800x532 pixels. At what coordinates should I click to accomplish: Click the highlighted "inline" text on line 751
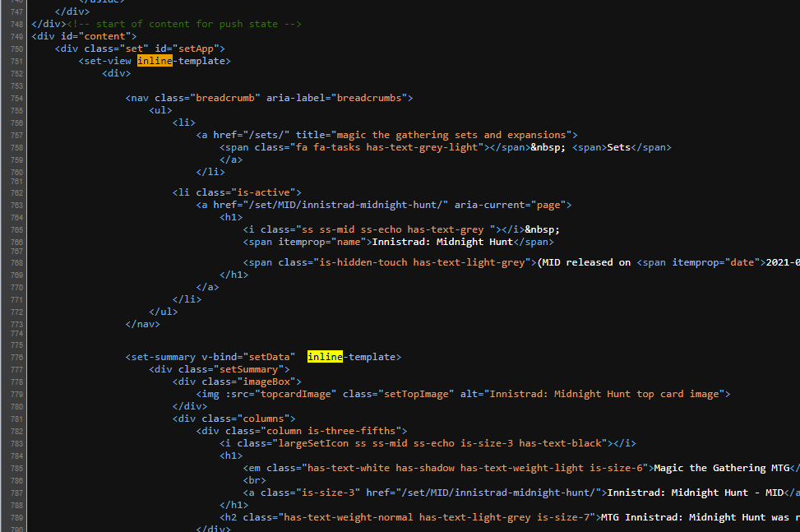[155, 60]
